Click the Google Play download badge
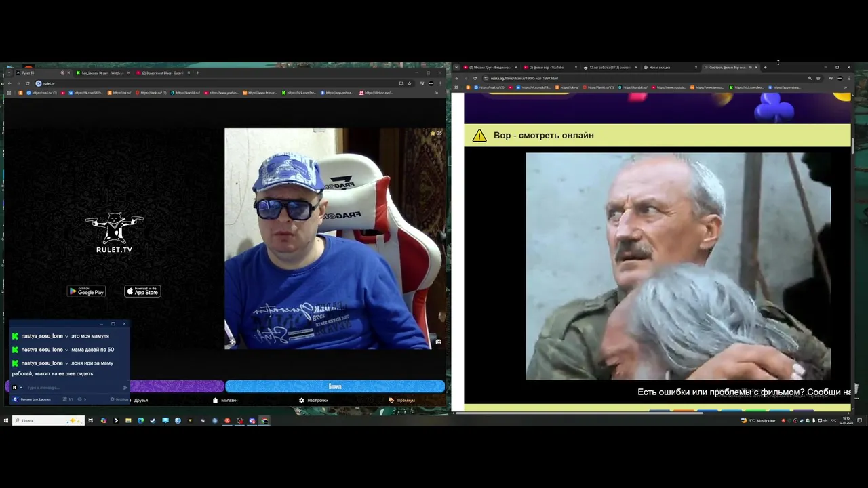Screen dimensions: 868x488 [x=86, y=291]
